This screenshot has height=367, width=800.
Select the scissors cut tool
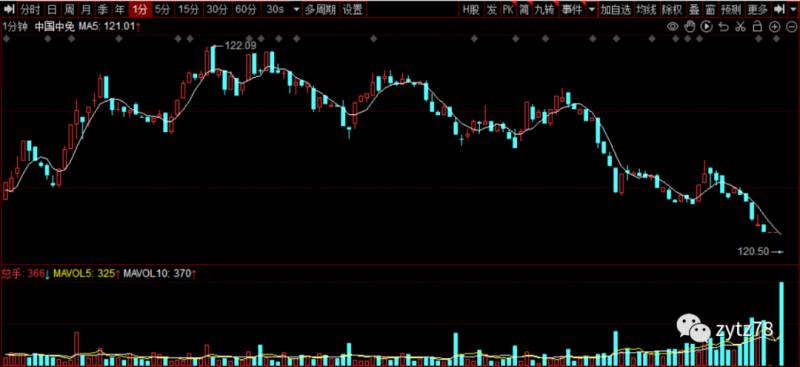click(x=740, y=27)
